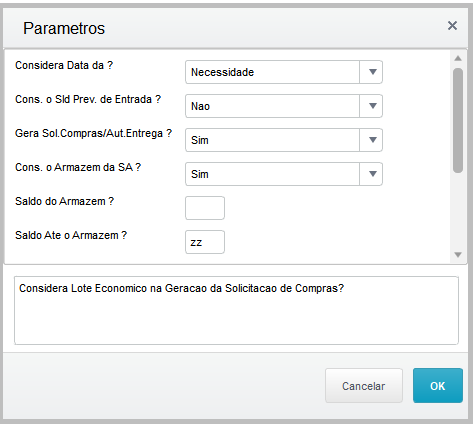Click the Parametros dialog title

(64, 28)
